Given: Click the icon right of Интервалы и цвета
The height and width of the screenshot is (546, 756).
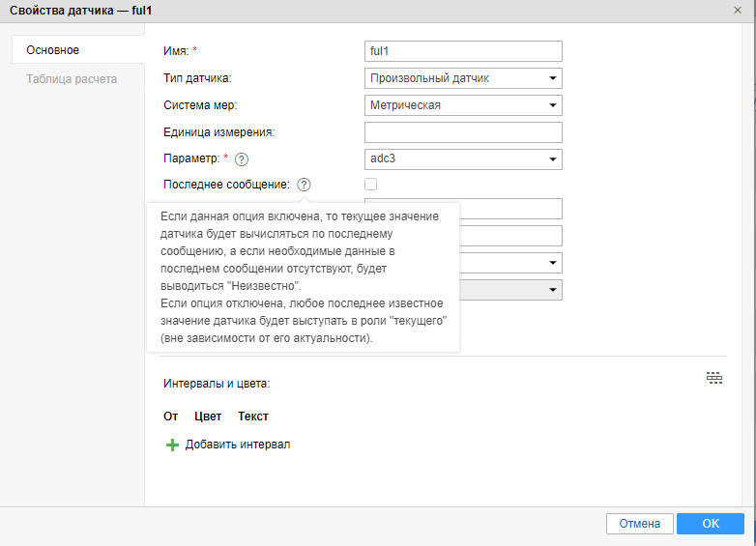Looking at the screenshot, I should pos(714,378).
